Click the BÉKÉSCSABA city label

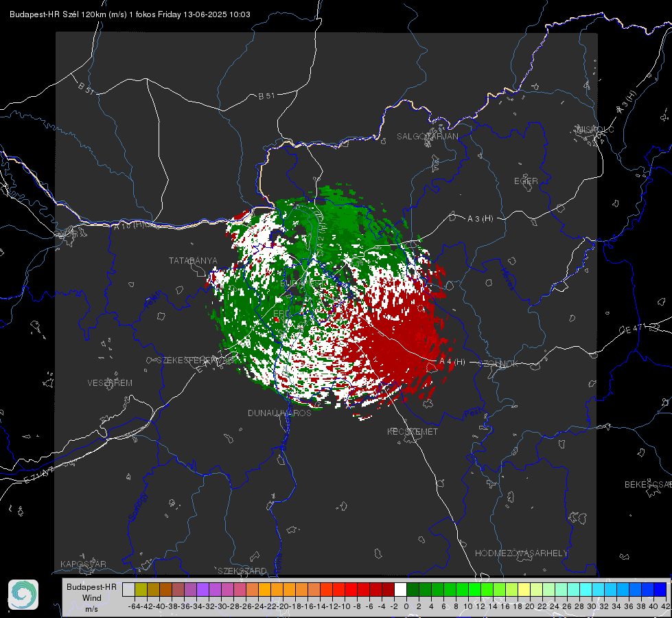(648, 484)
